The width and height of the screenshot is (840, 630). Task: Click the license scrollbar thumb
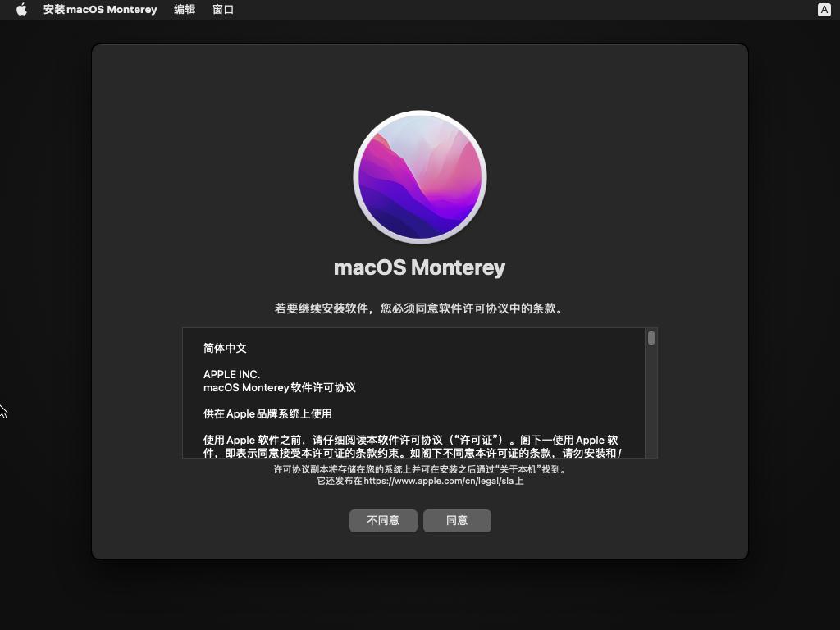pyautogui.click(x=651, y=338)
